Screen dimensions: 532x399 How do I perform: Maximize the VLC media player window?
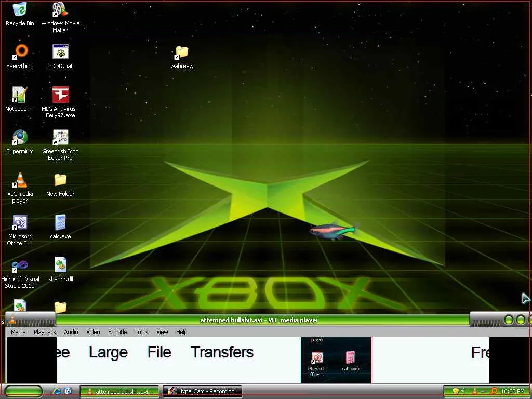click(x=521, y=320)
